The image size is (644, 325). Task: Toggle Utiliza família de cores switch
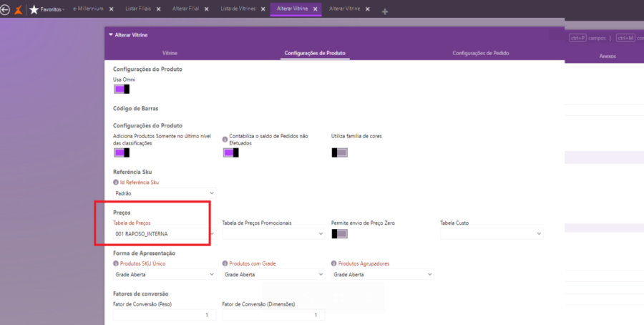click(340, 153)
